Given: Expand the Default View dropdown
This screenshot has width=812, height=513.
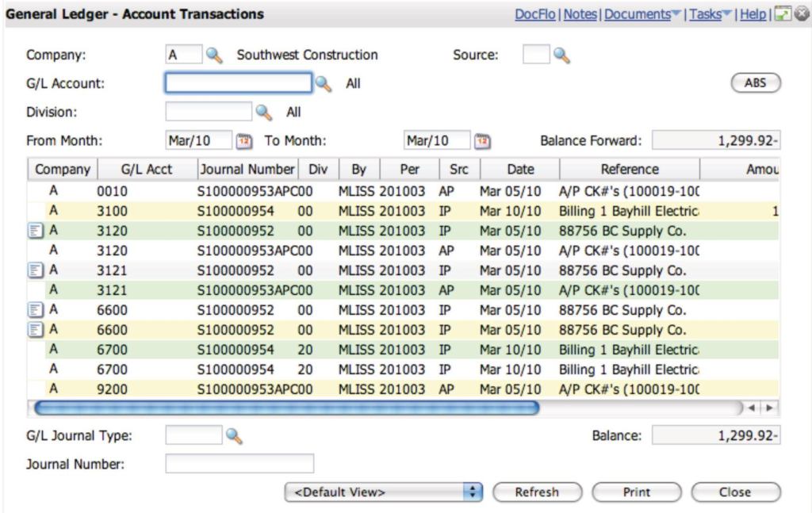Looking at the screenshot, I should tap(385, 492).
